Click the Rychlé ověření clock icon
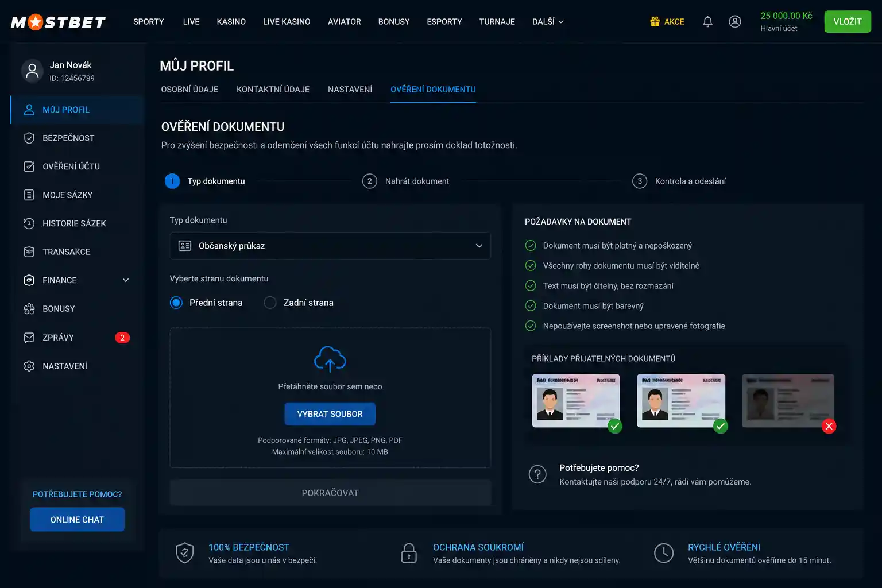The image size is (882, 588). (x=664, y=553)
